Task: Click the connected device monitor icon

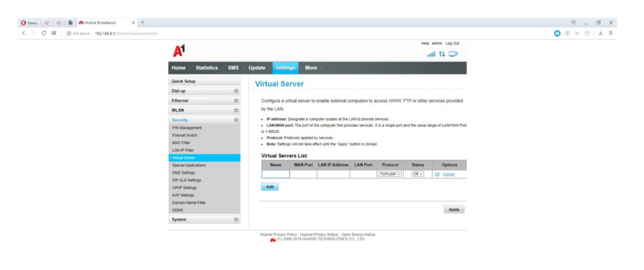Action: point(453,54)
